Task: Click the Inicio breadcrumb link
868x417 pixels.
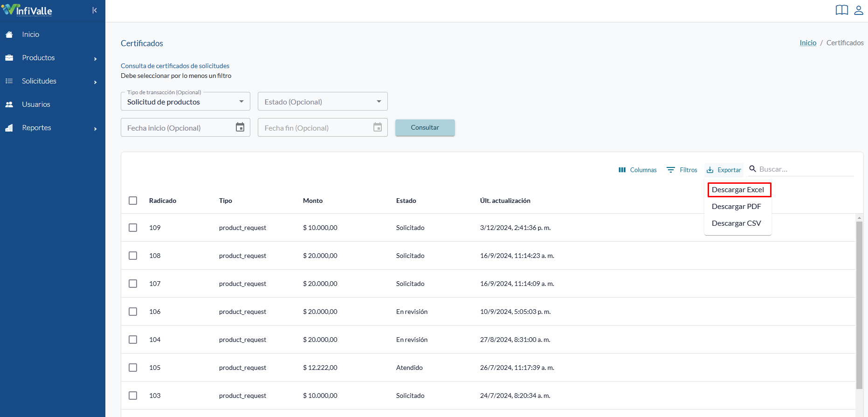Action: pos(808,43)
